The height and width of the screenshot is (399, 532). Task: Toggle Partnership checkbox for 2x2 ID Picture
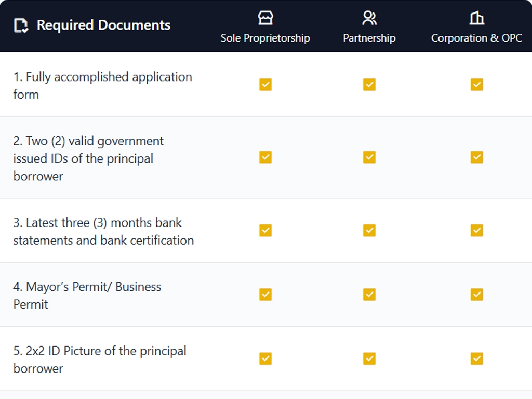click(369, 358)
